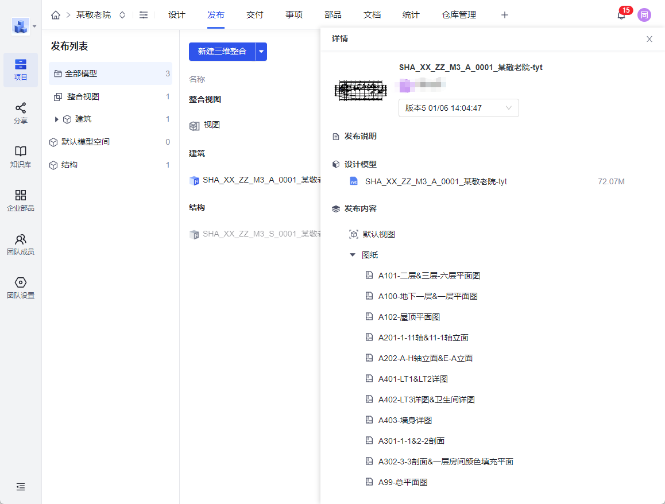The width and height of the screenshot is (665, 504).
Task: Expand the 建筑 tree node arrow
Action: pos(56,119)
